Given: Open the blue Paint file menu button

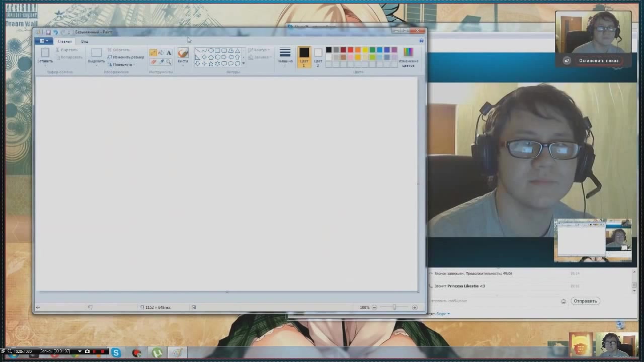Looking at the screenshot, I should (x=44, y=41).
